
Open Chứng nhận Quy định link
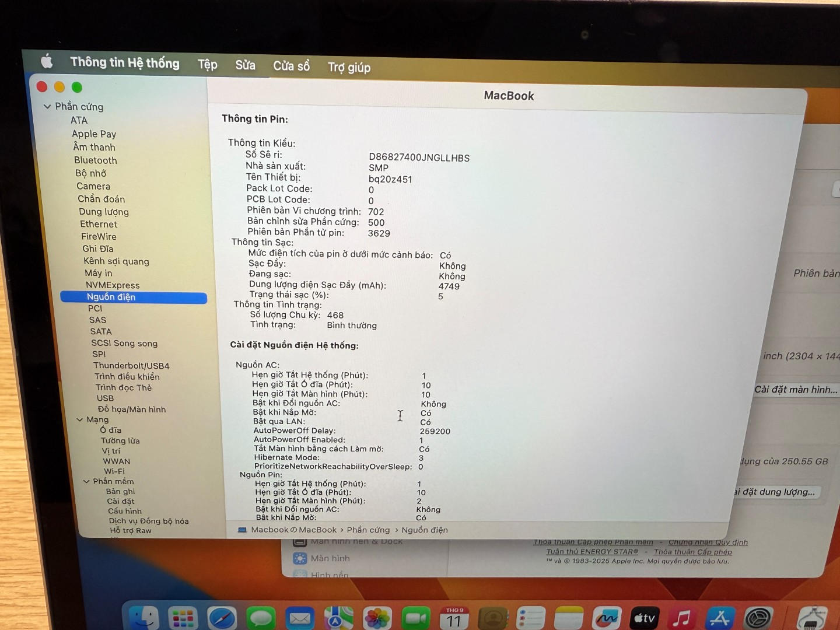coord(708,542)
